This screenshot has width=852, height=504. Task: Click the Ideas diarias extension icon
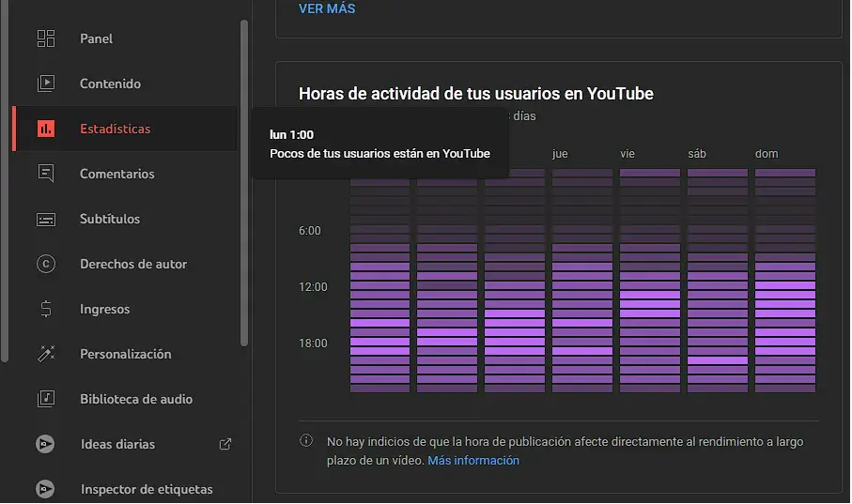[45, 444]
